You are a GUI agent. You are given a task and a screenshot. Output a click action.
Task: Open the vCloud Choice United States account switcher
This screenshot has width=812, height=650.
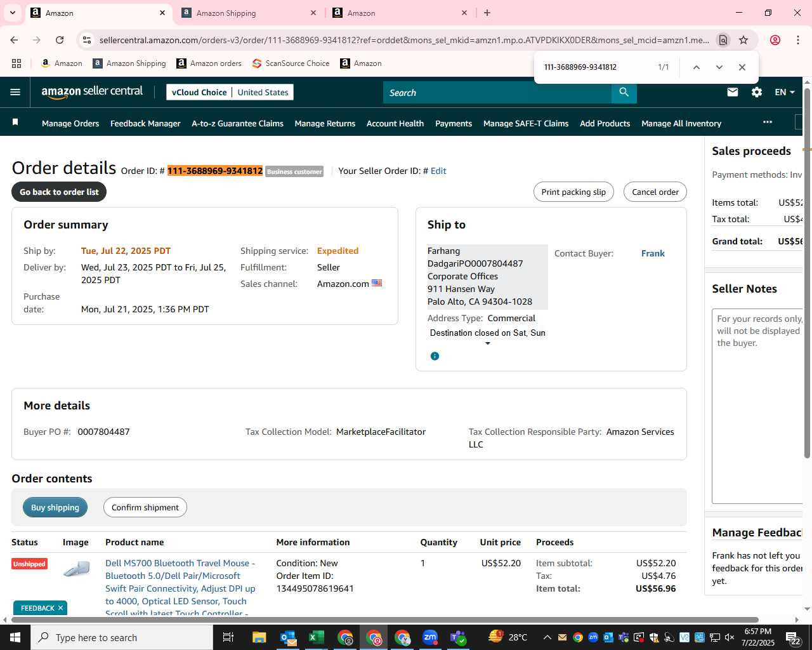tap(230, 92)
